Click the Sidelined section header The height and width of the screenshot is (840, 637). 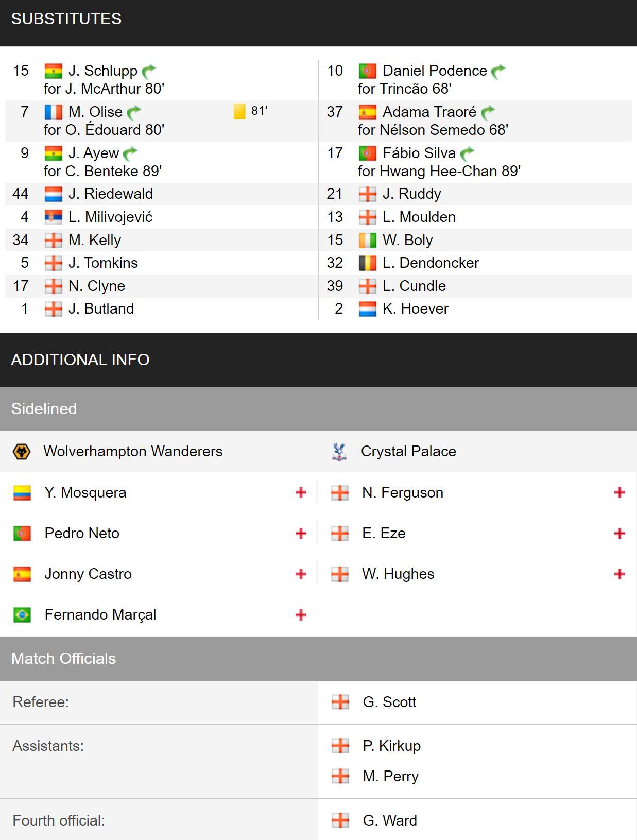click(318, 409)
